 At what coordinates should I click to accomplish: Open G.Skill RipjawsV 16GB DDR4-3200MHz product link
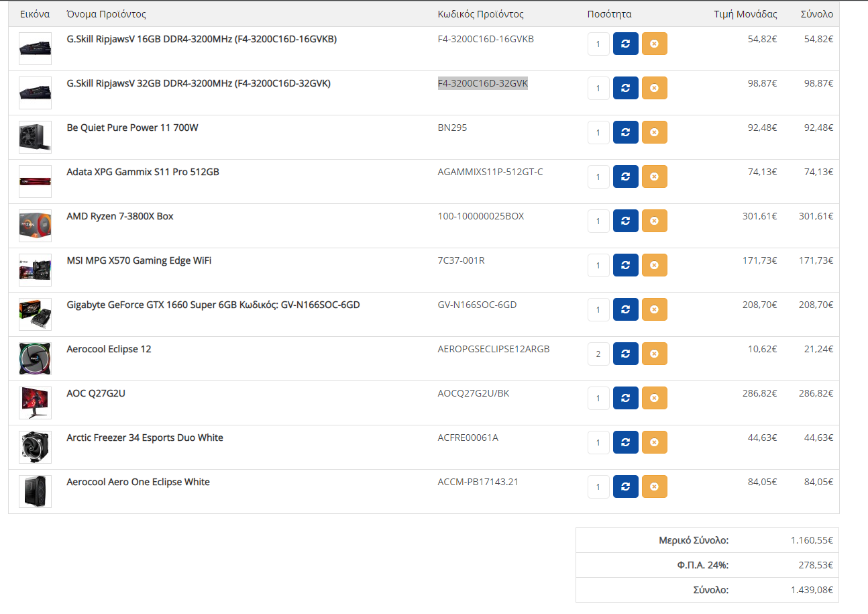point(202,39)
